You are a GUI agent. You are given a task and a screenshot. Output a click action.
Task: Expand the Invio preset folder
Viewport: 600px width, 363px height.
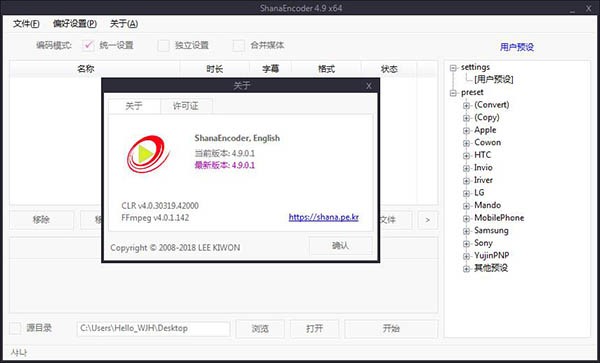[466, 168]
